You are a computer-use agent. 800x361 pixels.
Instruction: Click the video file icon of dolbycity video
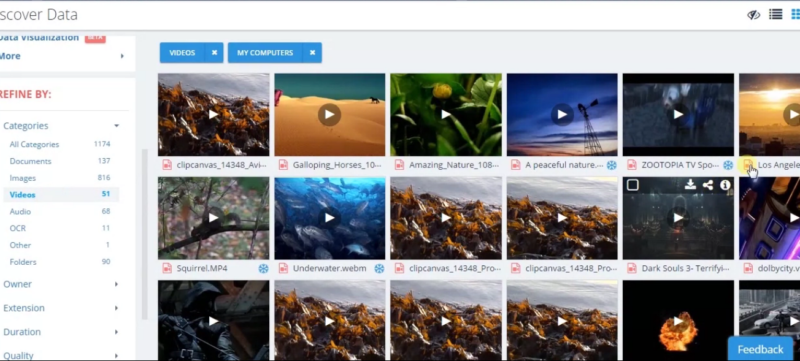pyautogui.click(x=748, y=268)
